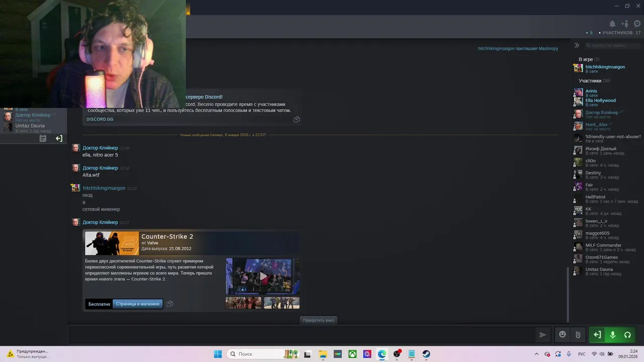Click the left panel calendar-style icon
The width and height of the screenshot is (644, 362).
click(x=43, y=138)
